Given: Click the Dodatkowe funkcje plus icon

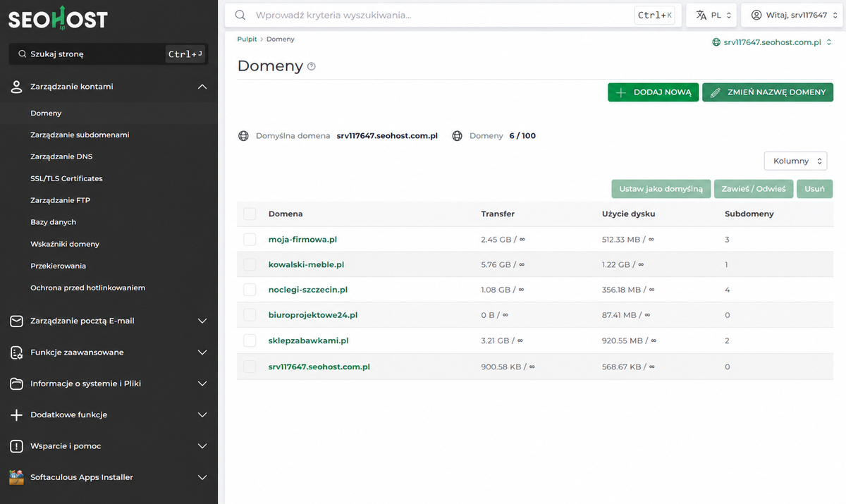Looking at the screenshot, I should pyautogui.click(x=17, y=415).
